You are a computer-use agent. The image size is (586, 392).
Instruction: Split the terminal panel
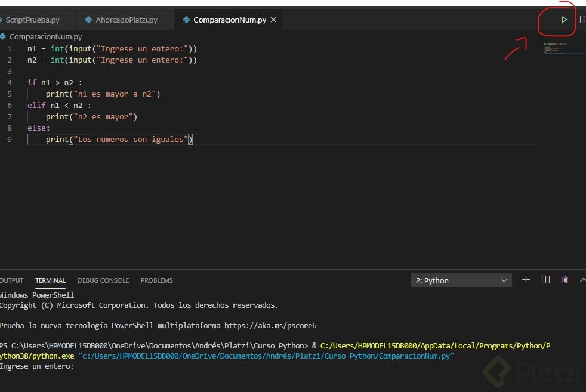coord(545,279)
